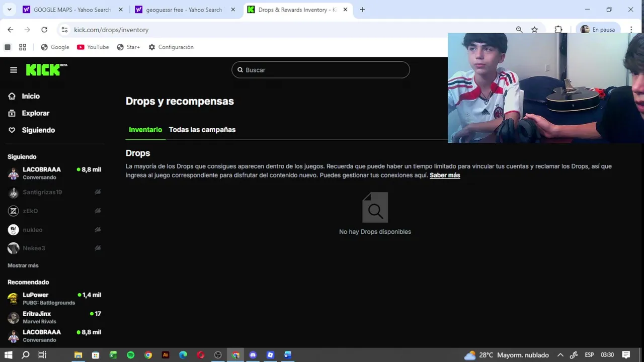Open the Windows notification center
Screen dimensions: 644x362
626,355
